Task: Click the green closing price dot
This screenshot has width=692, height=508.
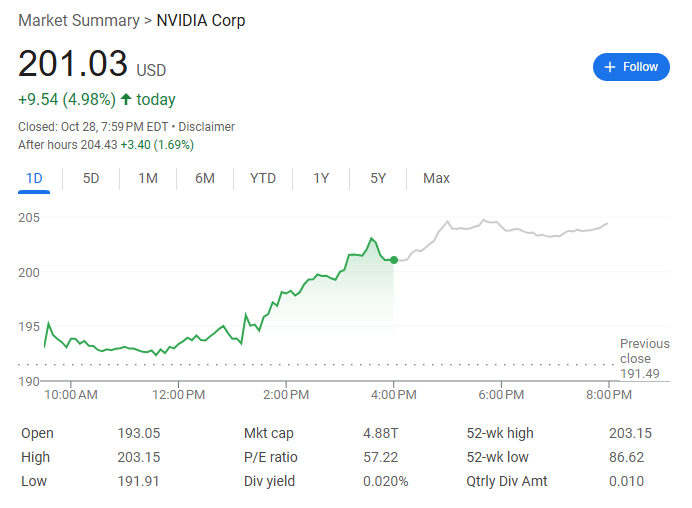Action: (394, 260)
